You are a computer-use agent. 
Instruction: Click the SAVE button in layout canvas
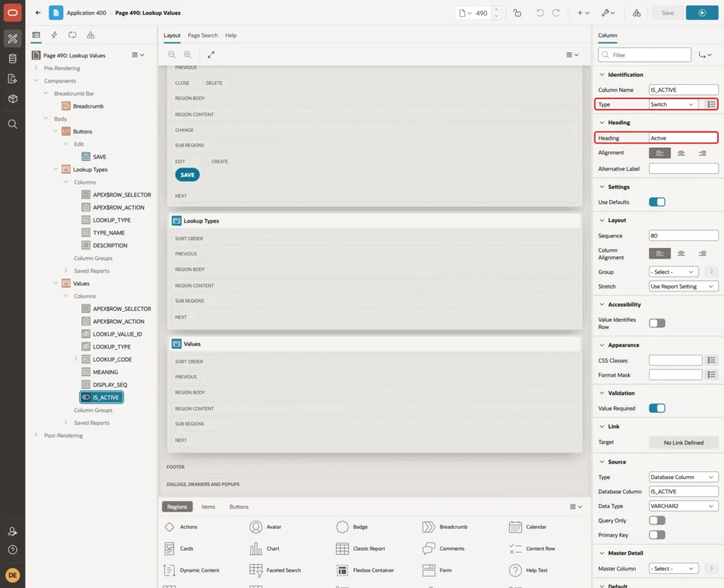(187, 175)
